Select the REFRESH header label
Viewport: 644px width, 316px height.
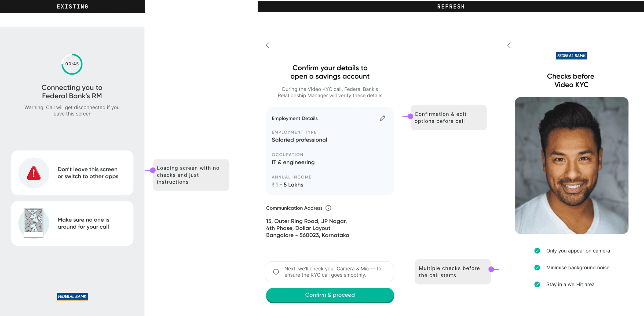click(x=451, y=6)
